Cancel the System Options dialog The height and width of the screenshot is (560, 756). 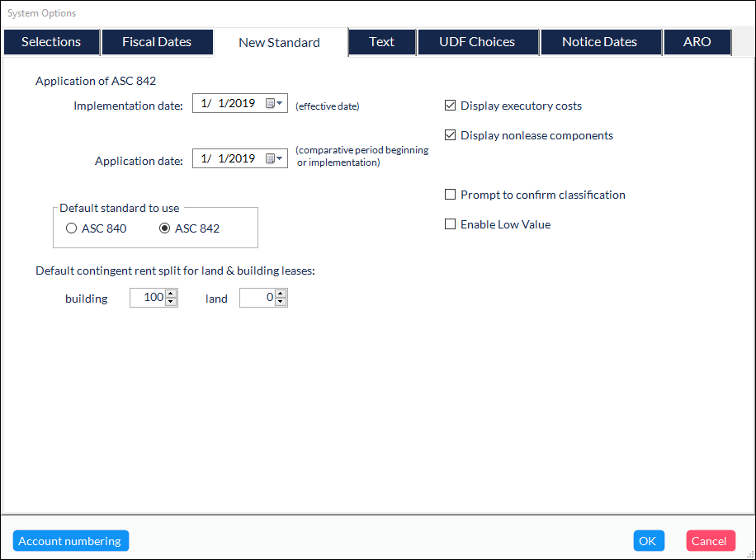click(x=709, y=541)
